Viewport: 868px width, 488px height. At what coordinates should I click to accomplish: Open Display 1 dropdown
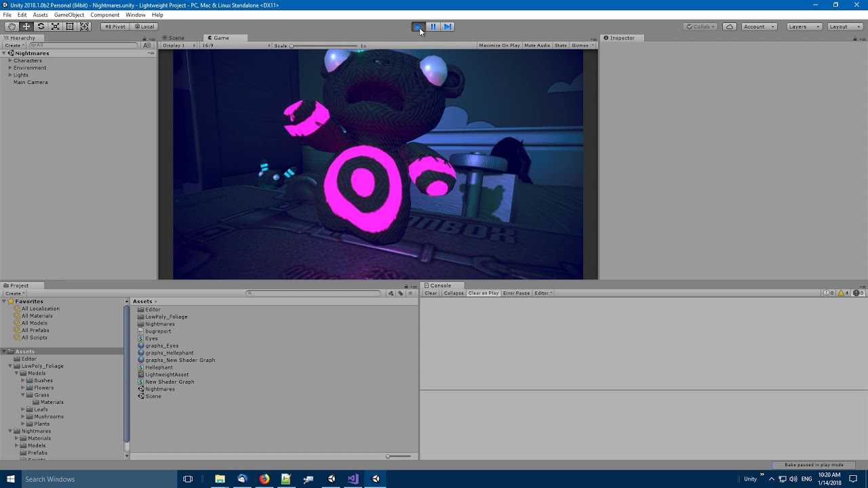(x=178, y=45)
